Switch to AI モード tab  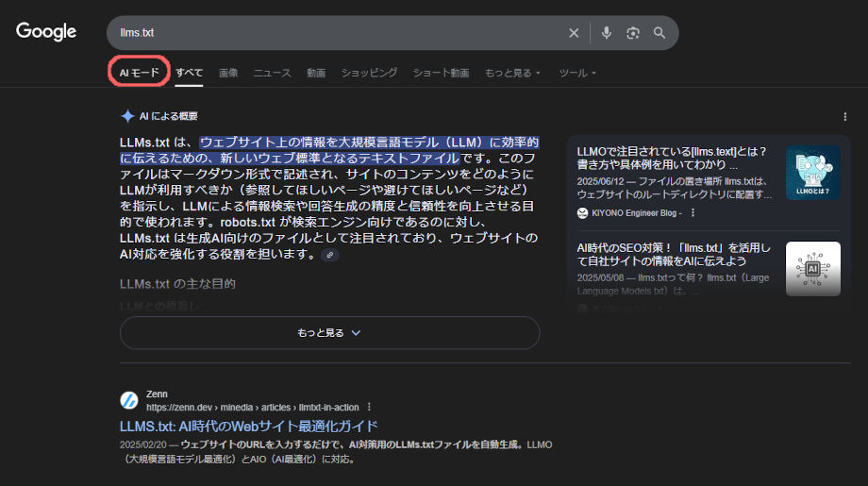point(140,73)
